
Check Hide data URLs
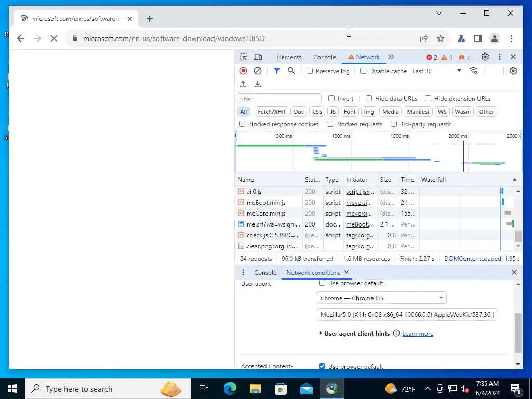[369, 98]
